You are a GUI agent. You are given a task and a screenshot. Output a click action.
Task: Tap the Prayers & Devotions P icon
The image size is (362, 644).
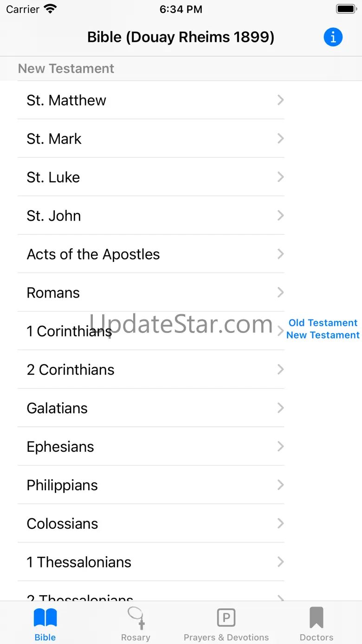226,618
